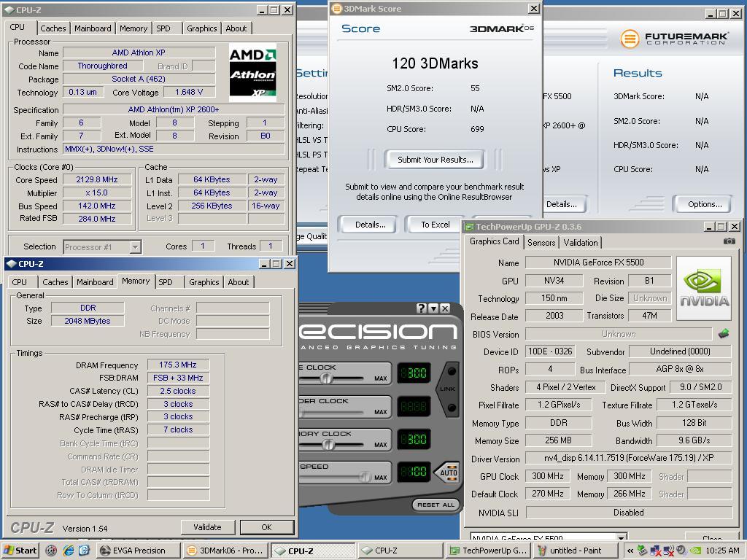Click Validate button in CPU-Z

pos(207,527)
